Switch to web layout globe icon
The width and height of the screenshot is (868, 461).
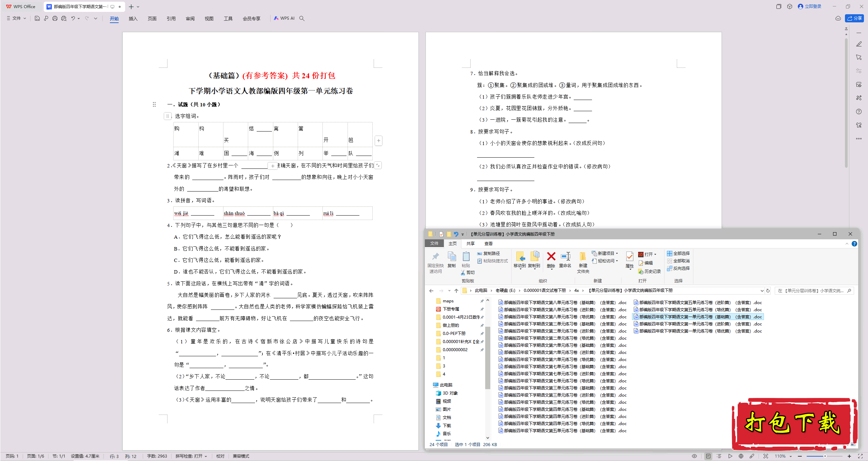click(x=741, y=456)
